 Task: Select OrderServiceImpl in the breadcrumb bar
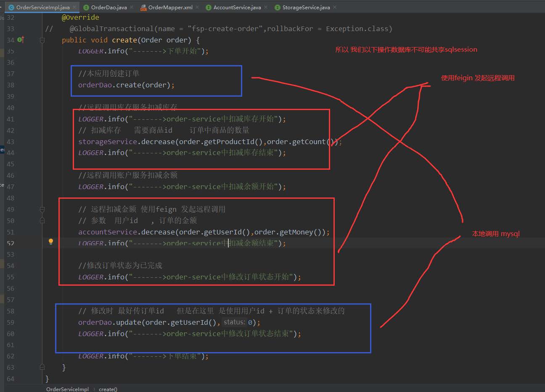click(67, 389)
